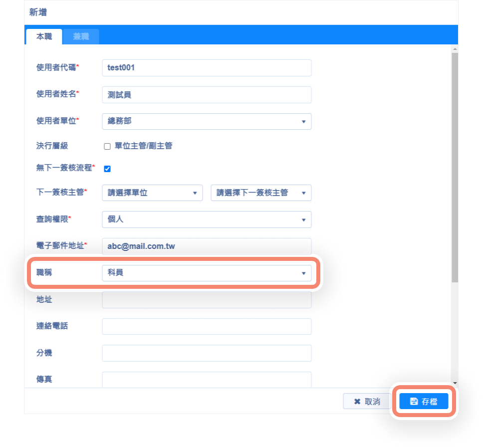The width and height of the screenshot is (483, 448).
Task: Expand the 查詢權限 dropdown showing 個人
Action: pyautogui.click(x=207, y=220)
